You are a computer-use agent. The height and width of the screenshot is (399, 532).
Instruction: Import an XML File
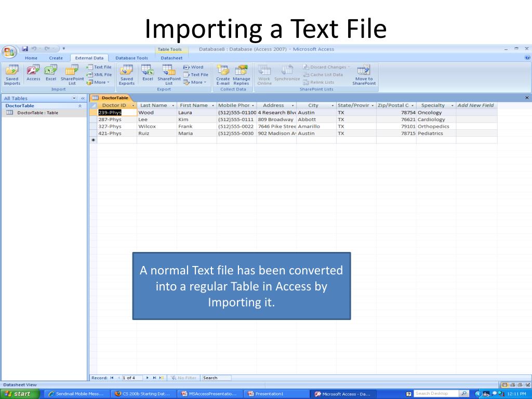(x=99, y=75)
